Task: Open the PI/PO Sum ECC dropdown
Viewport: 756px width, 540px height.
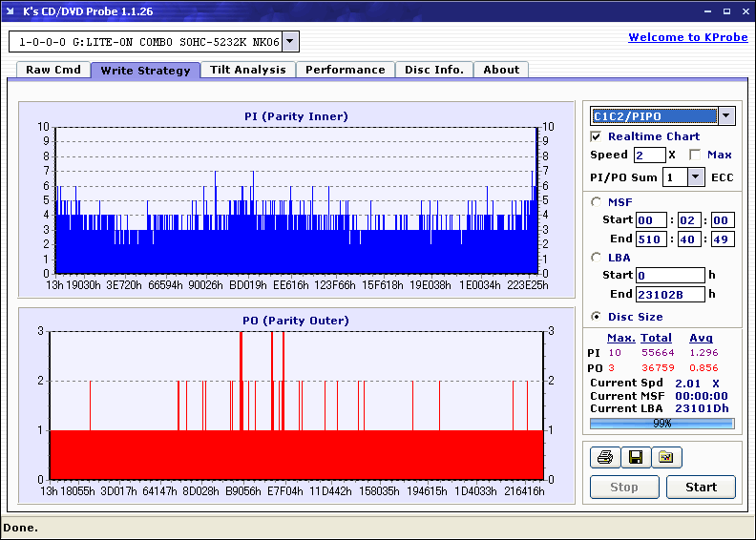Action: coord(695,177)
